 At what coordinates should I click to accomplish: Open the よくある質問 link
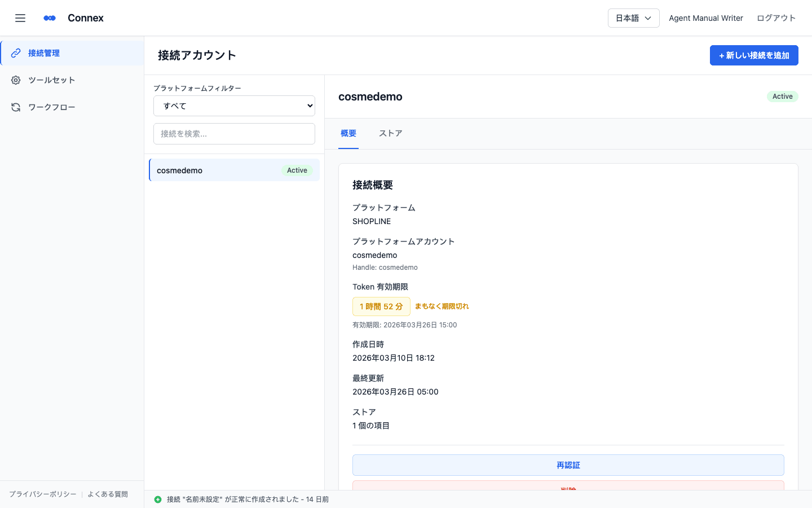tap(108, 494)
